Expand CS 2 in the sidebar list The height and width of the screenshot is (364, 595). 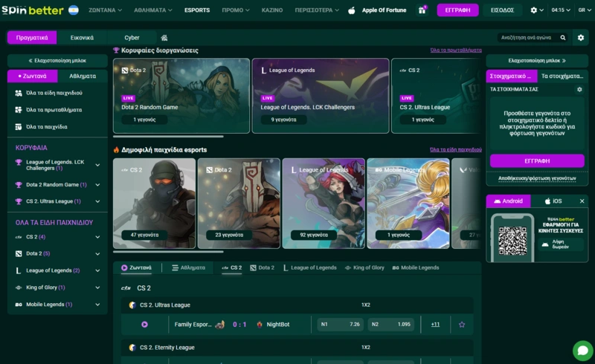coord(97,237)
